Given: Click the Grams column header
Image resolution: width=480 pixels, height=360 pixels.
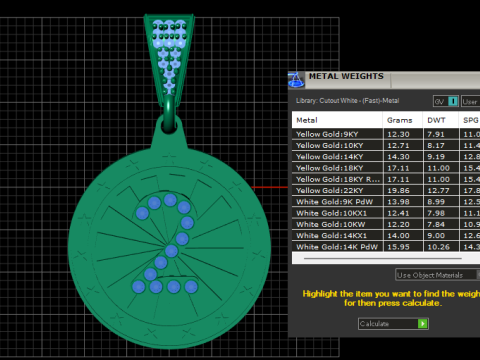Looking at the screenshot, I should click(x=403, y=120).
